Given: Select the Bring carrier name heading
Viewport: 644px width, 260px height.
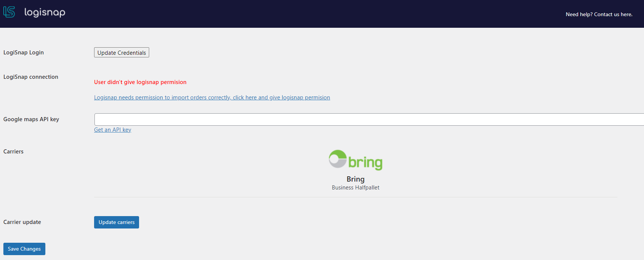Looking at the screenshot, I should click(355, 179).
